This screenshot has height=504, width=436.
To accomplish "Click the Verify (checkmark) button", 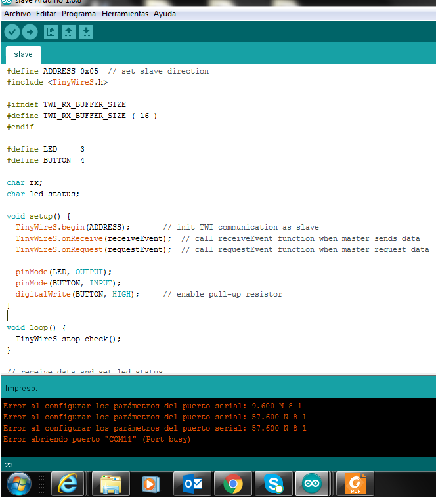I will click(x=12, y=32).
